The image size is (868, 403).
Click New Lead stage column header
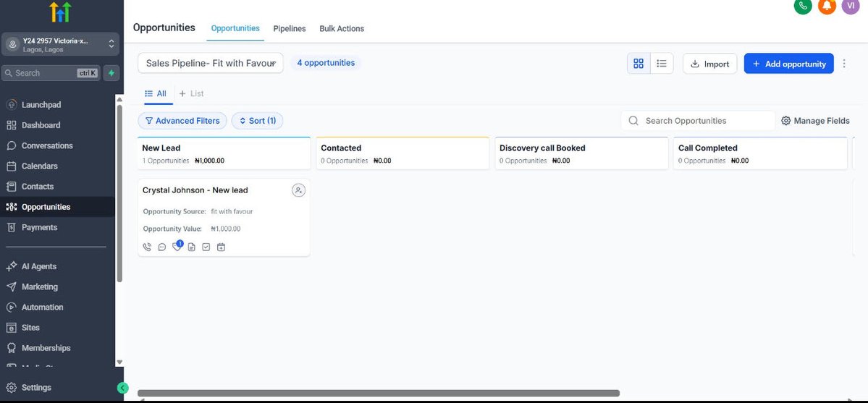[x=224, y=153]
